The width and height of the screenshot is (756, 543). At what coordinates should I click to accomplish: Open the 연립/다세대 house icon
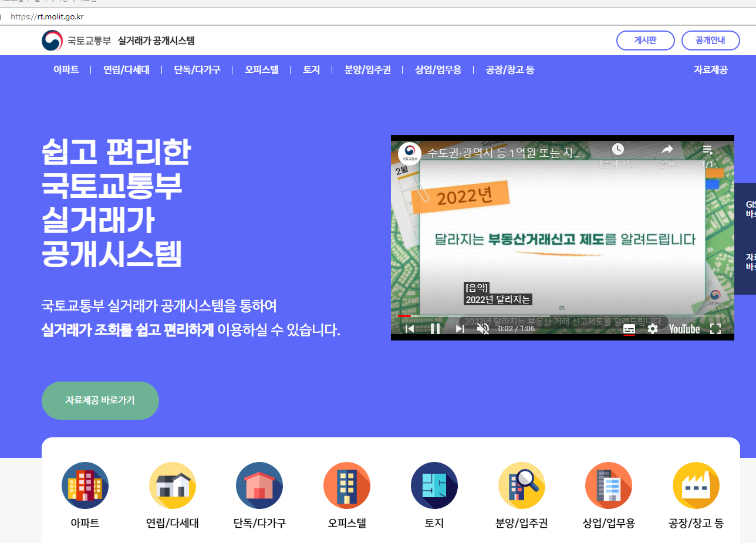coord(173,485)
